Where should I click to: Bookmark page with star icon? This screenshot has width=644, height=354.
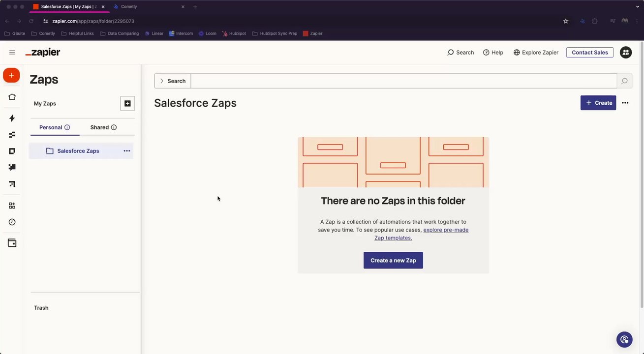click(566, 21)
